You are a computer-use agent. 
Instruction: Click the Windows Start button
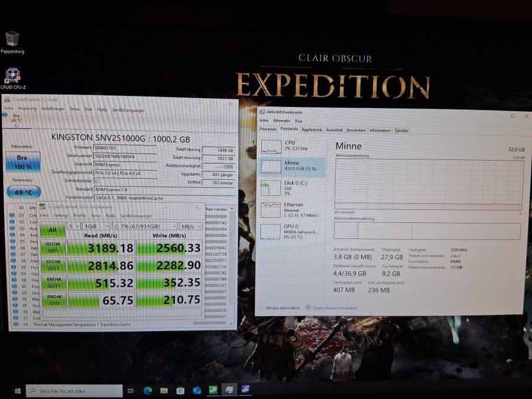[x=18, y=391]
